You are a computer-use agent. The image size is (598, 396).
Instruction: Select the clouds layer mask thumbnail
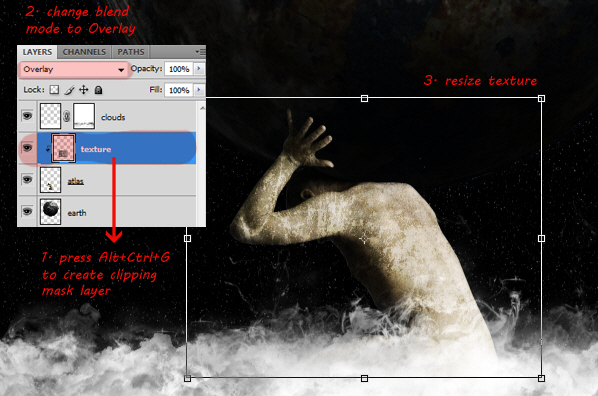pos(84,116)
